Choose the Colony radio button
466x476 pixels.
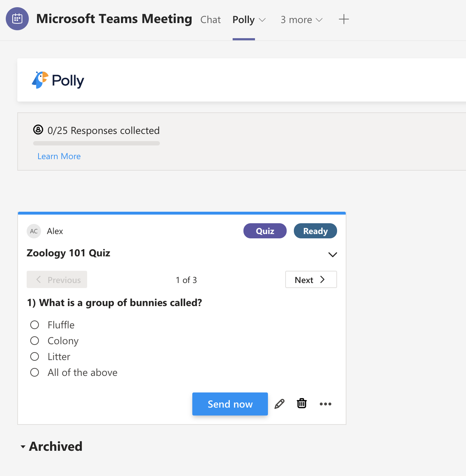35,340
